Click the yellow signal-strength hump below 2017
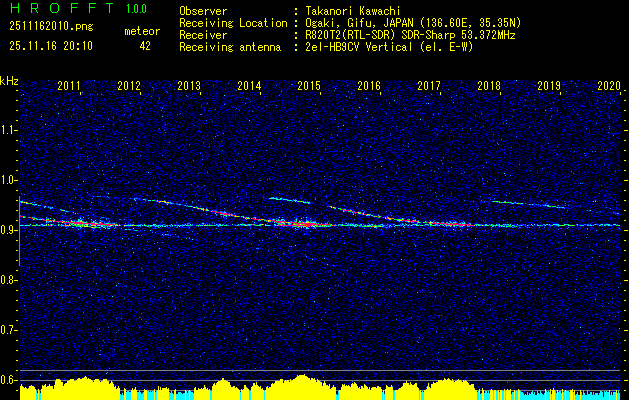 (x=451, y=388)
